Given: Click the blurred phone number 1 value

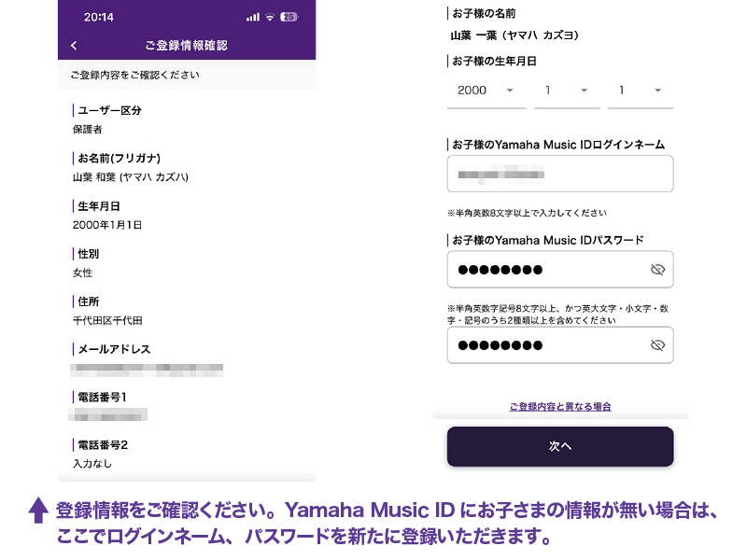Looking at the screenshot, I should pyautogui.click(x=107, y=415).
